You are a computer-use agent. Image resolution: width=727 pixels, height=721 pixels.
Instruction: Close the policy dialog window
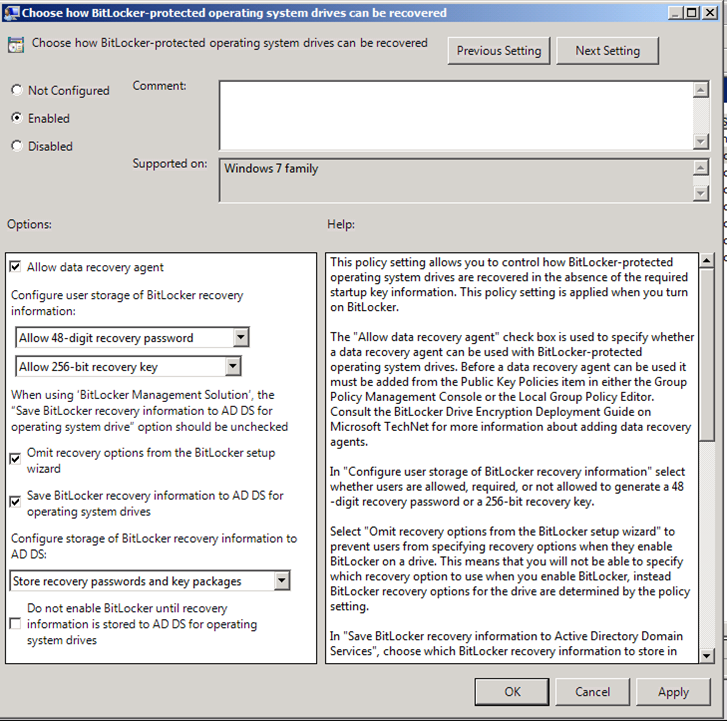(x=710, y=13)
